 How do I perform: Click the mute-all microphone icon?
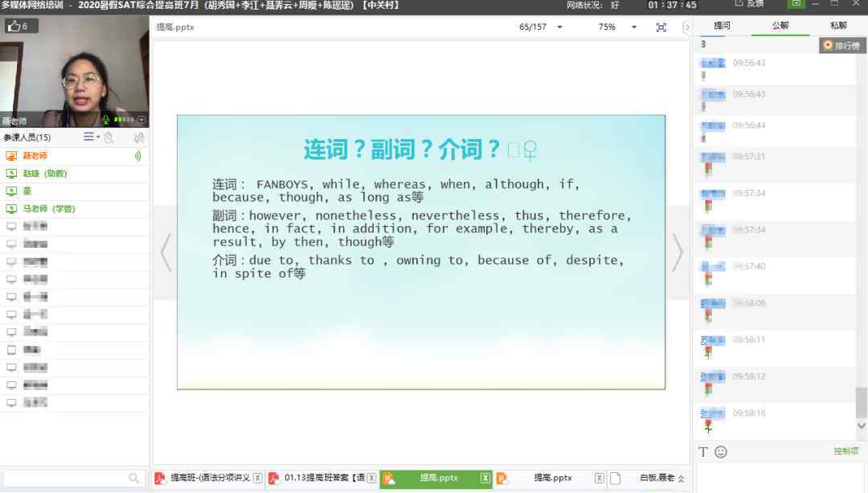pos(109,138)
